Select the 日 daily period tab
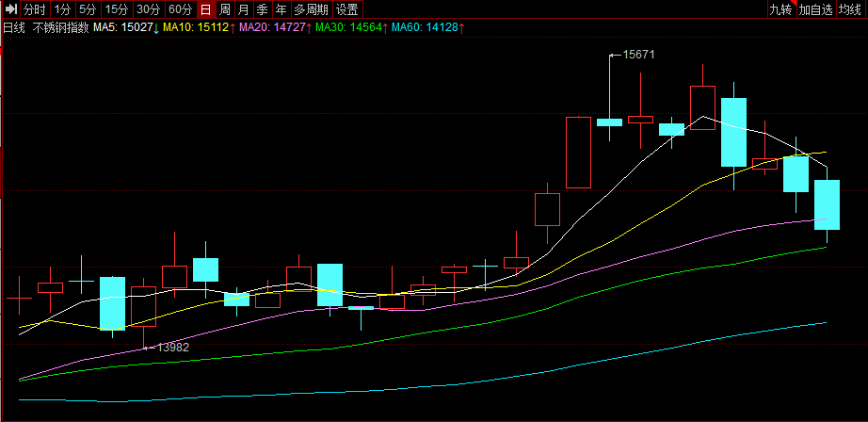The width and height of the screenshot is (868, 422). point(206,8)
